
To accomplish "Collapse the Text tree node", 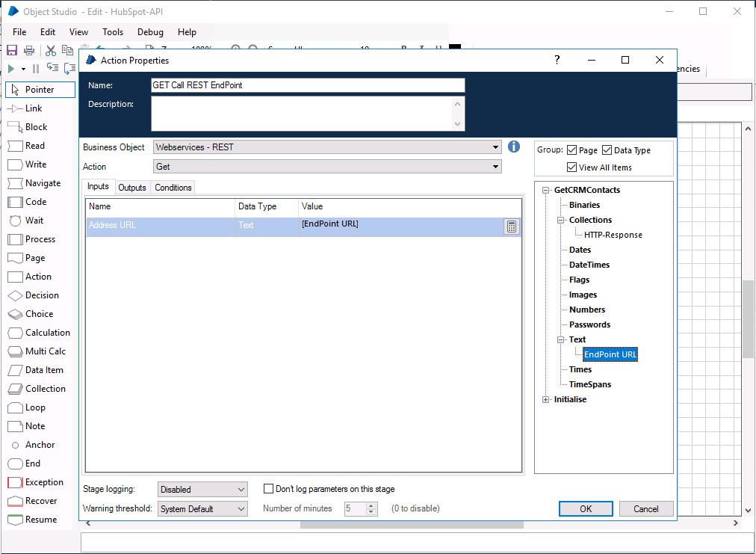I will pyautogui.click(x=561, y=339).
